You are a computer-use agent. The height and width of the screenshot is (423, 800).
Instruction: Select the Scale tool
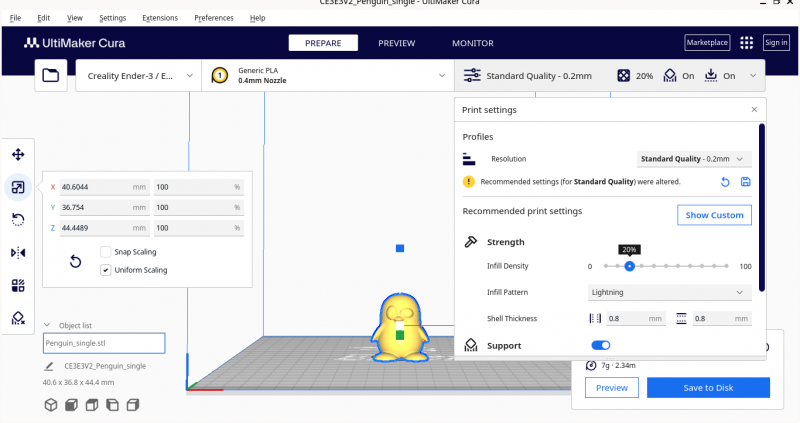[x=18, y=187]
